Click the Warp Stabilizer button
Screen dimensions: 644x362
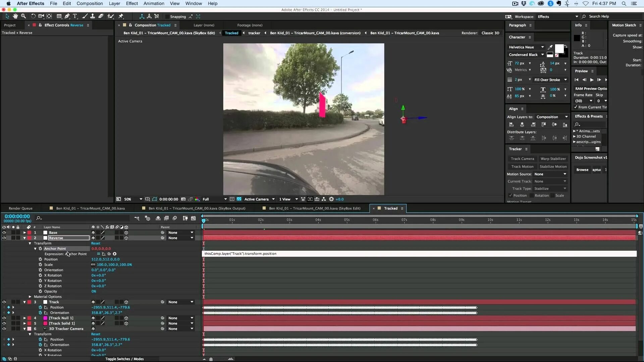click(x=553, y=159)
